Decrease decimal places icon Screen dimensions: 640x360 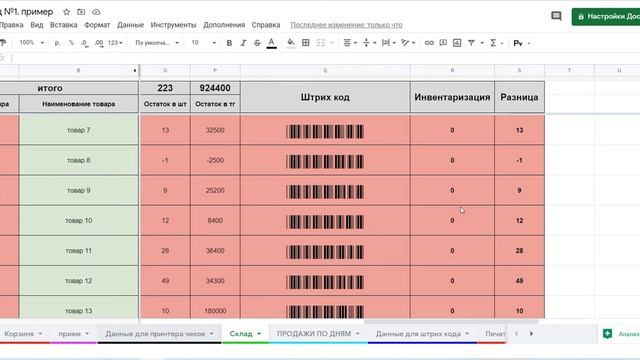[84, 42]
